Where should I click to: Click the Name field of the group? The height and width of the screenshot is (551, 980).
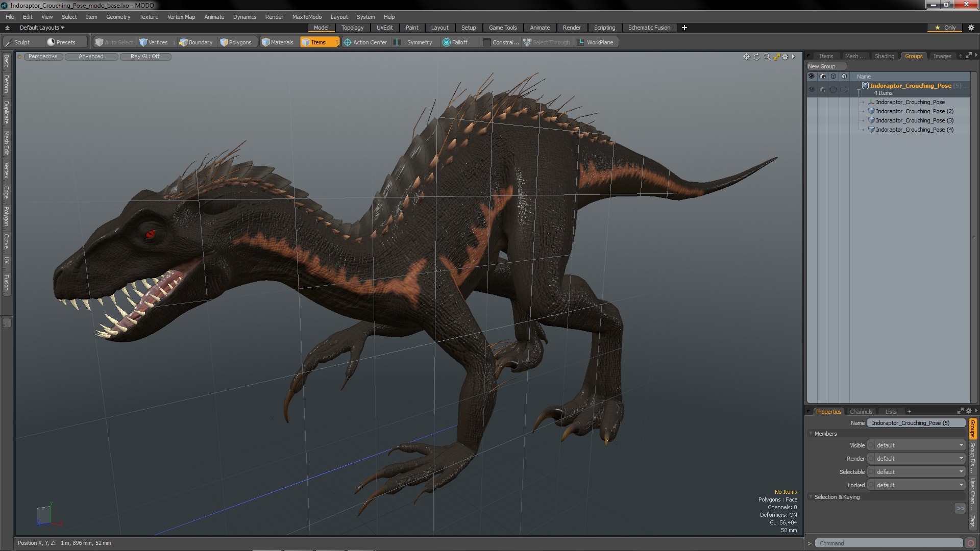pos(916,423)
